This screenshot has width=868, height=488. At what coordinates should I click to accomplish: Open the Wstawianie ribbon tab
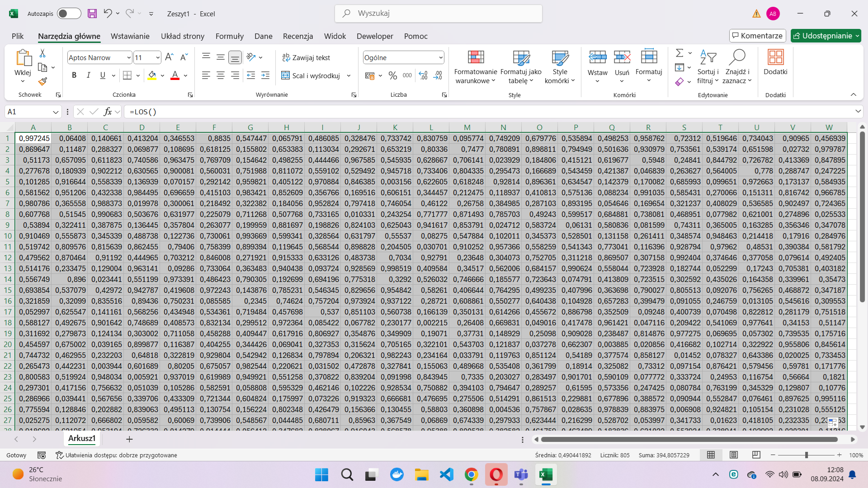(x=130, y=36)
